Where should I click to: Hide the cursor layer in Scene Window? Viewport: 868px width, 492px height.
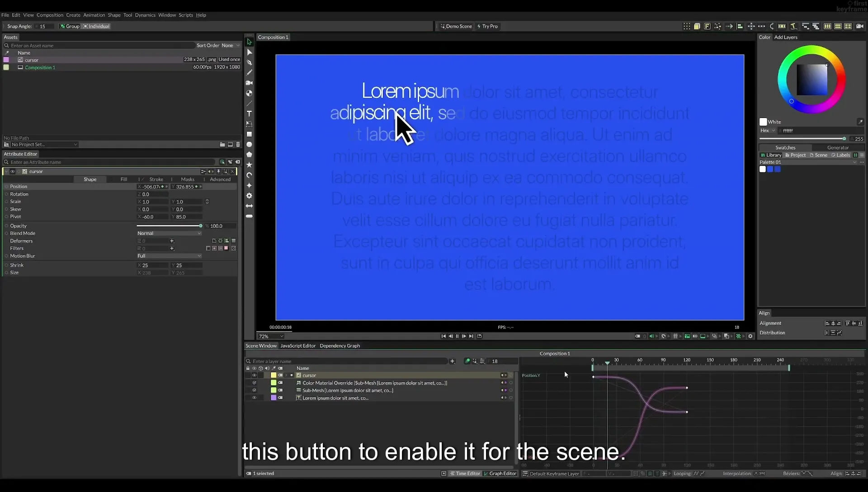tap(254, 375)
